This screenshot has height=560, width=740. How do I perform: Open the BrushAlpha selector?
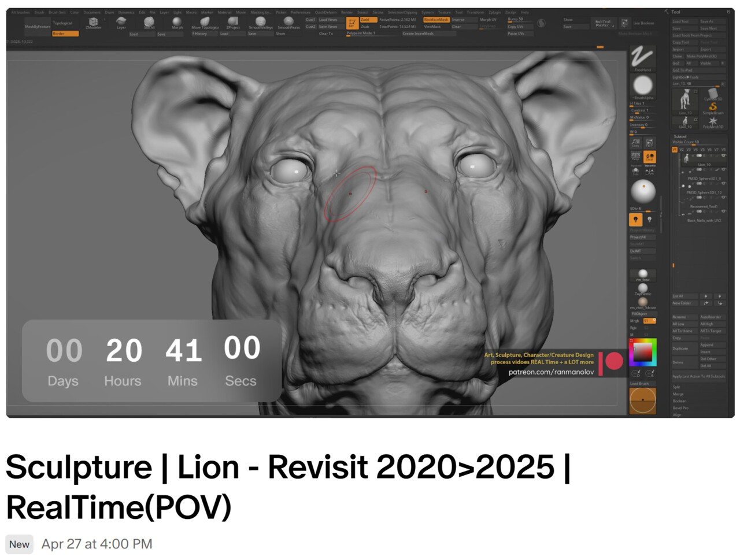642,87
